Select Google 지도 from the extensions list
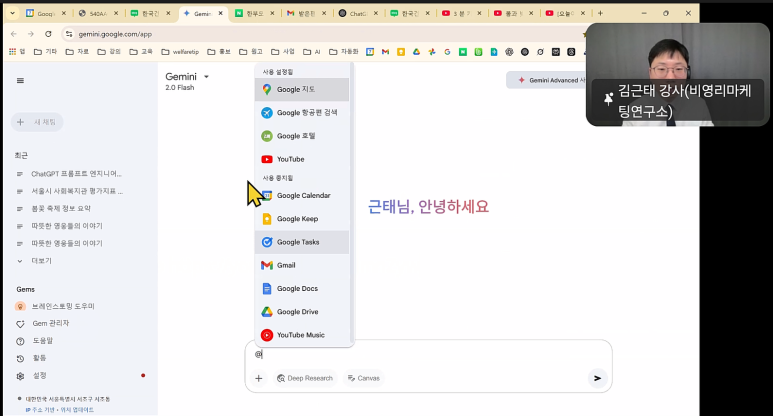Viewport: 773px width, 416px height. (x=302, y=89)
